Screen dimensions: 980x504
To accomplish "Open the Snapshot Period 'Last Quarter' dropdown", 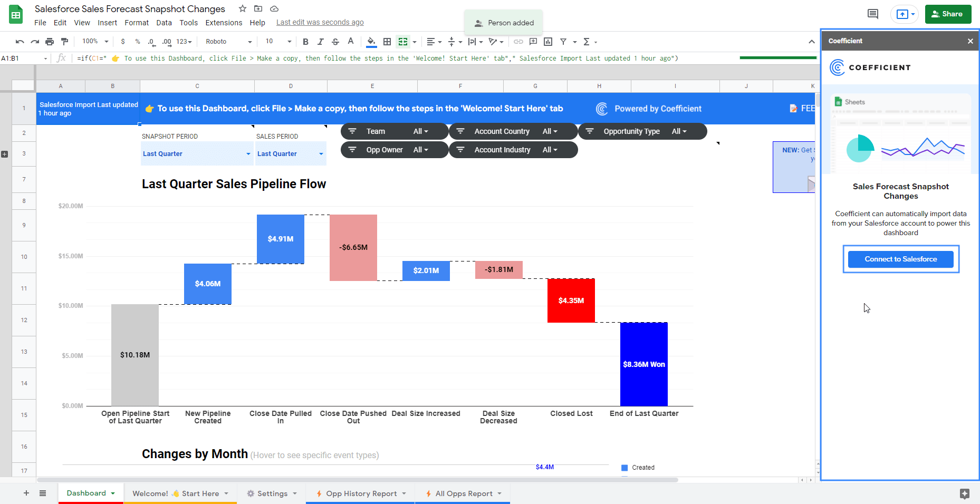I will pyautogui.click(x=197, y=154).
